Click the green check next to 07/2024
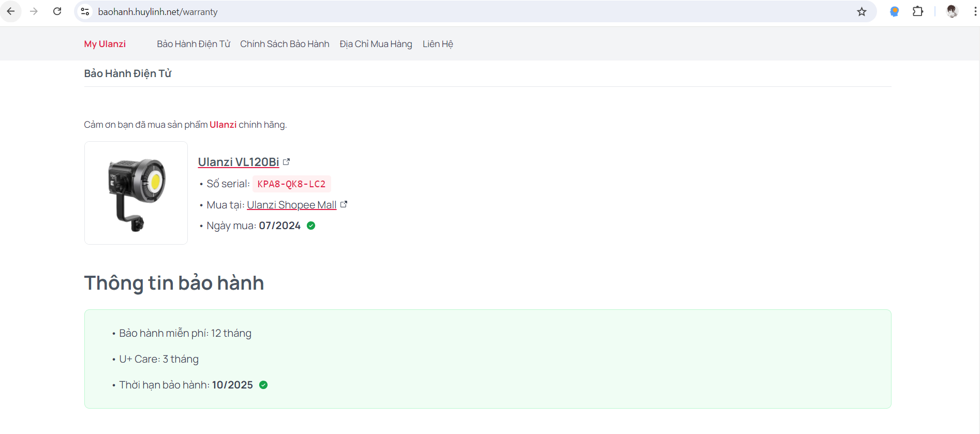The image size is (980, 434). pyautogui.click(x=311, y=226)
